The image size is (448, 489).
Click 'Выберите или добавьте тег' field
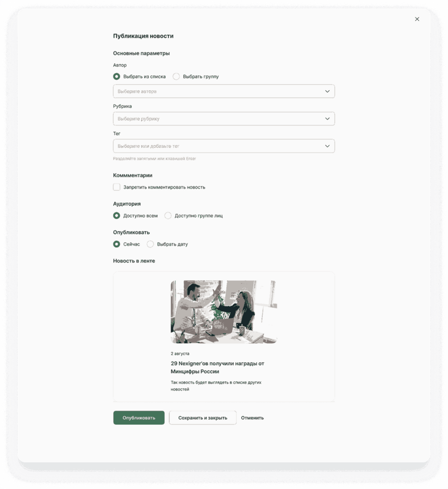(224, 146)
